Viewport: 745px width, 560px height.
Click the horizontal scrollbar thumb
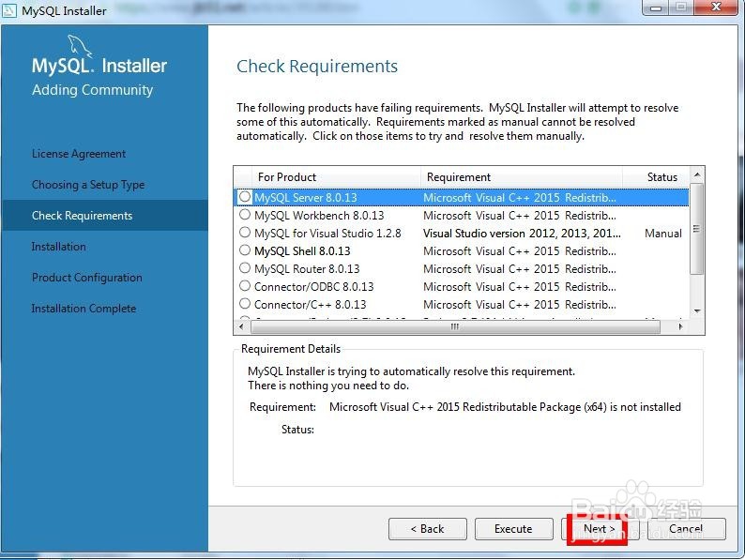[455, 326]
